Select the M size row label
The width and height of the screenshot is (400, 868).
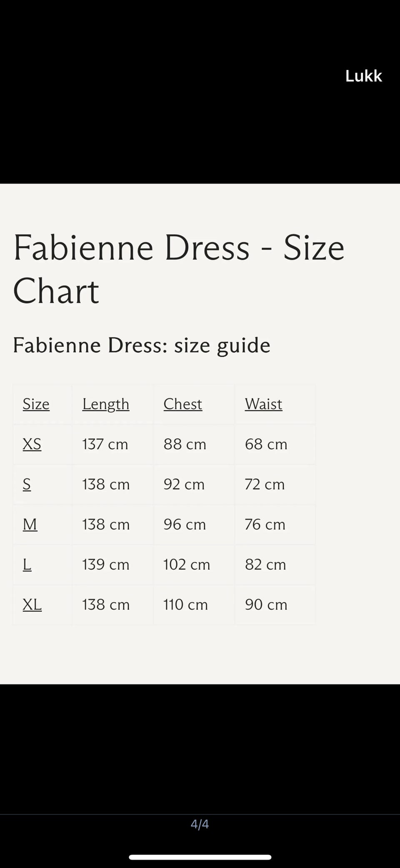[30, 524]
